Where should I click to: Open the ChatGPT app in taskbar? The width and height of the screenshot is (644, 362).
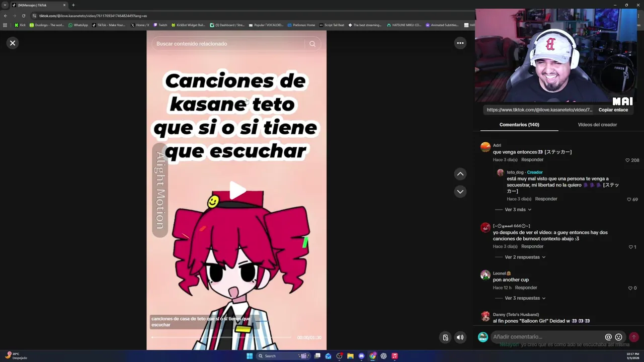[383, 356]
